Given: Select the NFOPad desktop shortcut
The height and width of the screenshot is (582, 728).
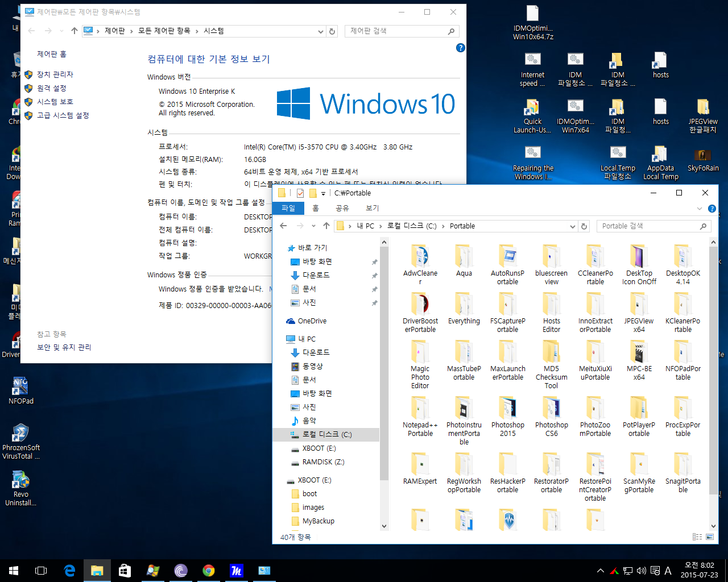Looking at the screenshot, I should (21, 391).
